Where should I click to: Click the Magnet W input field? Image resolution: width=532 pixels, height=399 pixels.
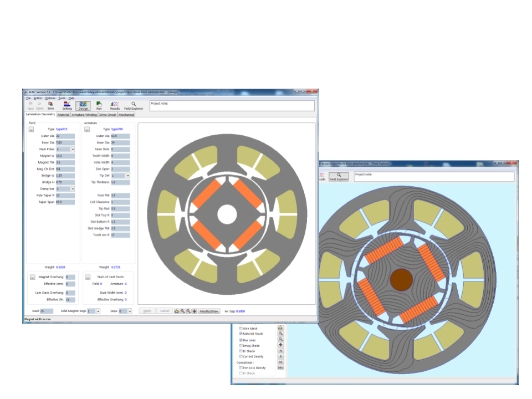65,156
